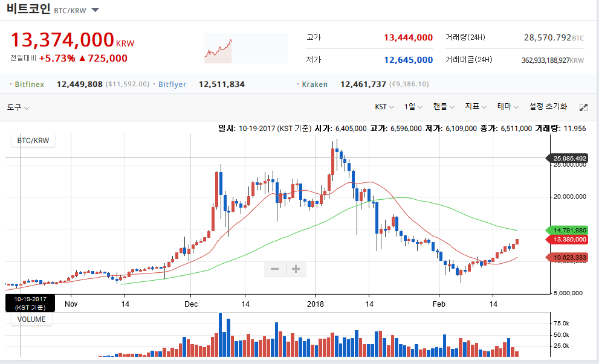Click the 10-19-2017 crosshair date marker
The image size is (599, 364).
point(30,303)
